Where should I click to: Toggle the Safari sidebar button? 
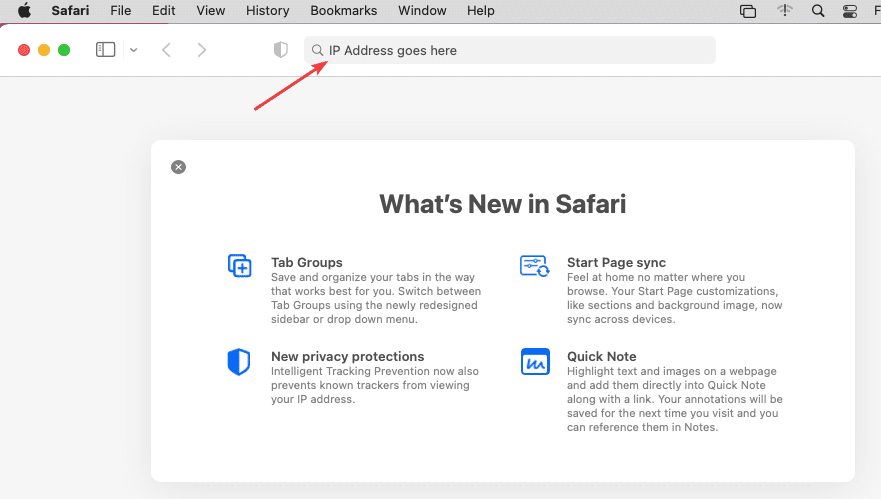click(105, 50)
